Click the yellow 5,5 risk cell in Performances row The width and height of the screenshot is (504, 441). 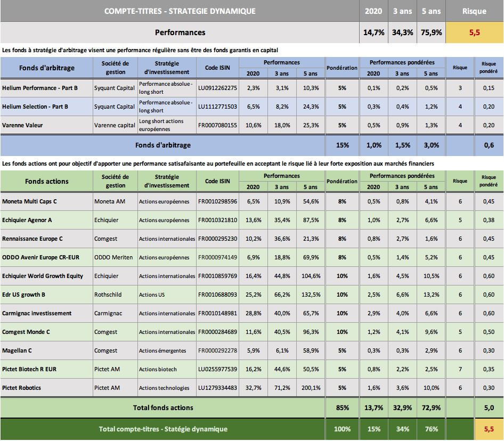tap(474, 32)
